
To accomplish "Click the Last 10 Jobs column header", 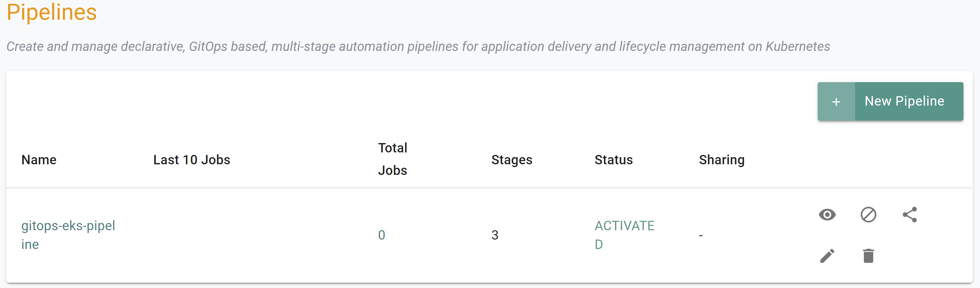I will pyautogui.click(x=192, y=160).
